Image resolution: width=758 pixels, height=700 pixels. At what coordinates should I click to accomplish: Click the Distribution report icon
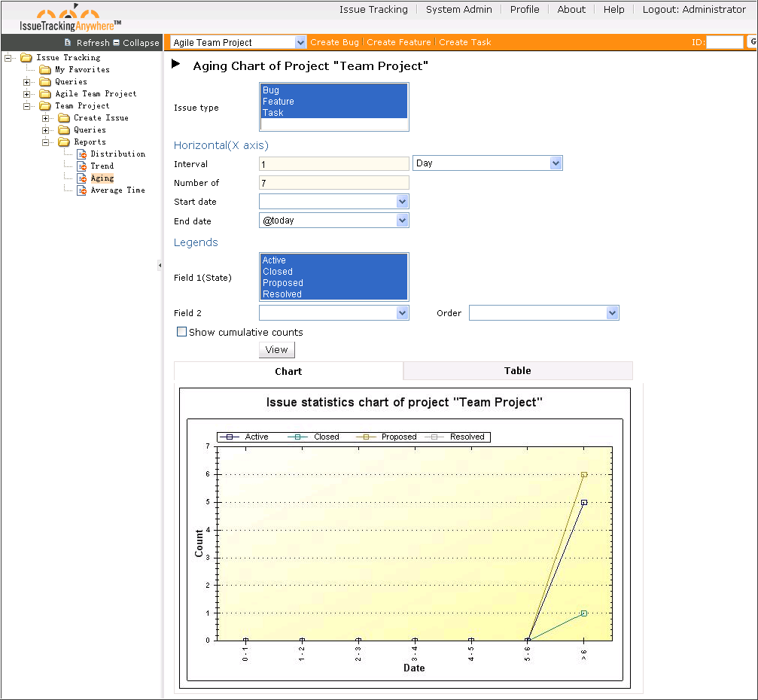pos(82,154)
